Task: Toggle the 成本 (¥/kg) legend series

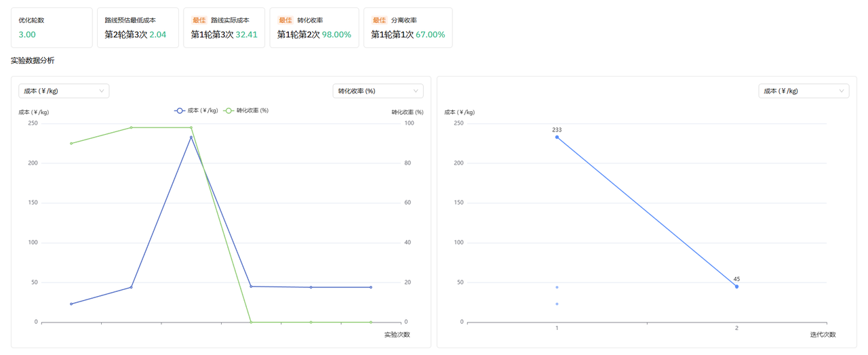Action: (196, 110)
